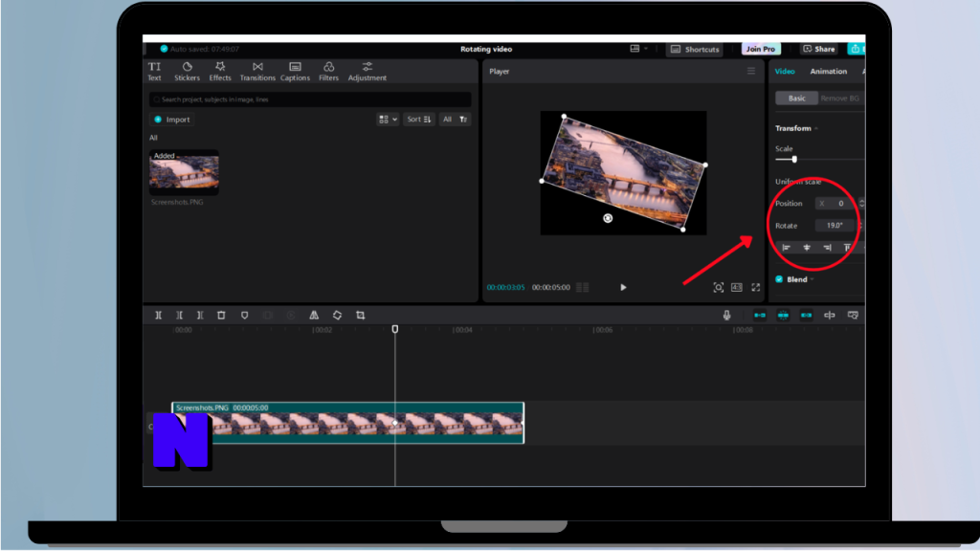Click the Position X input field
Viewport: 980px width, 551px height.
(835, 203)
